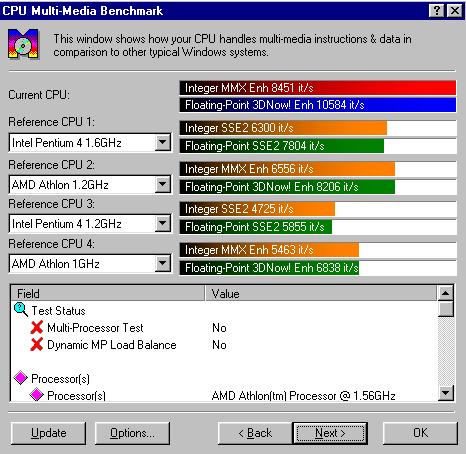466x454 pixels.
Task: Click the Floating-Point SSE2 5855 it/s bar
Action: pyautogui.click(x=256, y=227)
